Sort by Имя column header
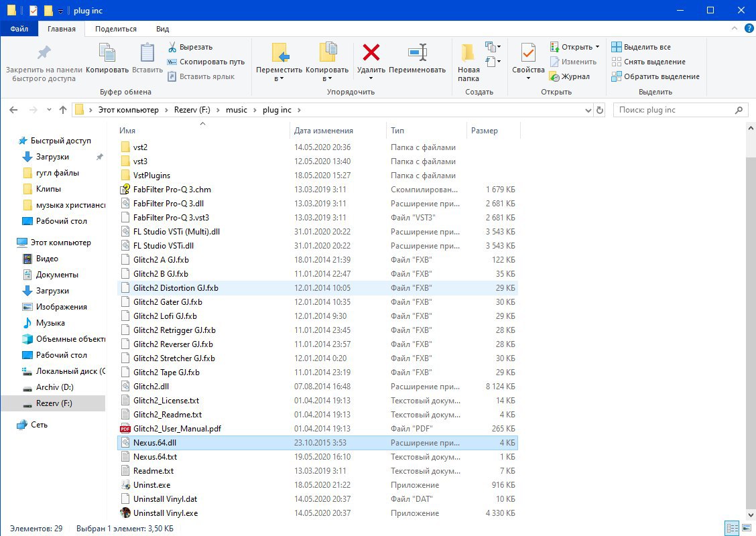The height and width of the screenshot is (536, 756). point(202,131)
